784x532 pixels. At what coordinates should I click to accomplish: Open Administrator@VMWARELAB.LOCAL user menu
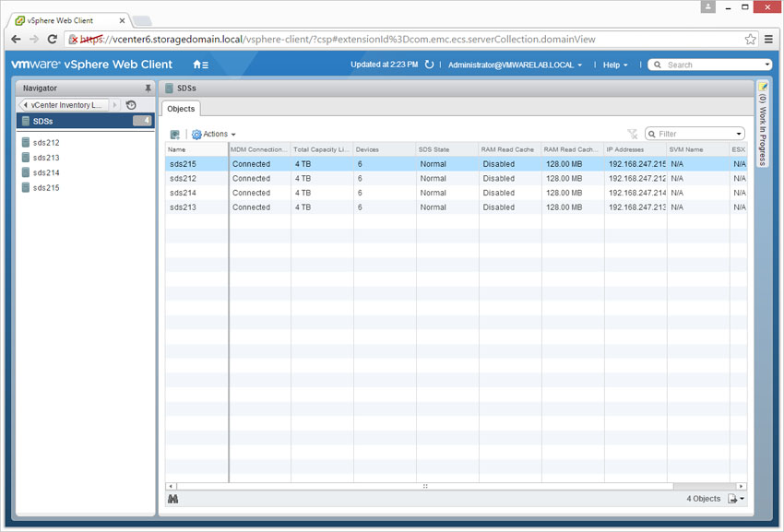[515, 65]
